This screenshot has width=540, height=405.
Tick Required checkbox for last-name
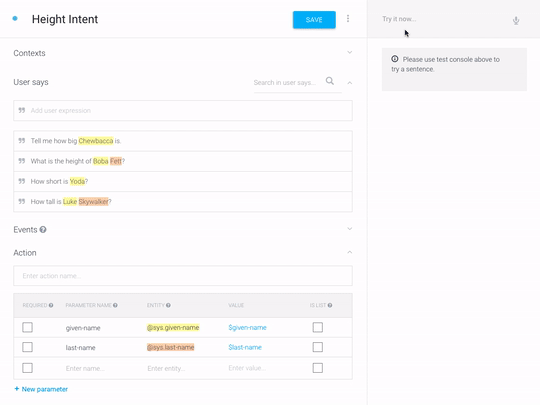point(28,347)
